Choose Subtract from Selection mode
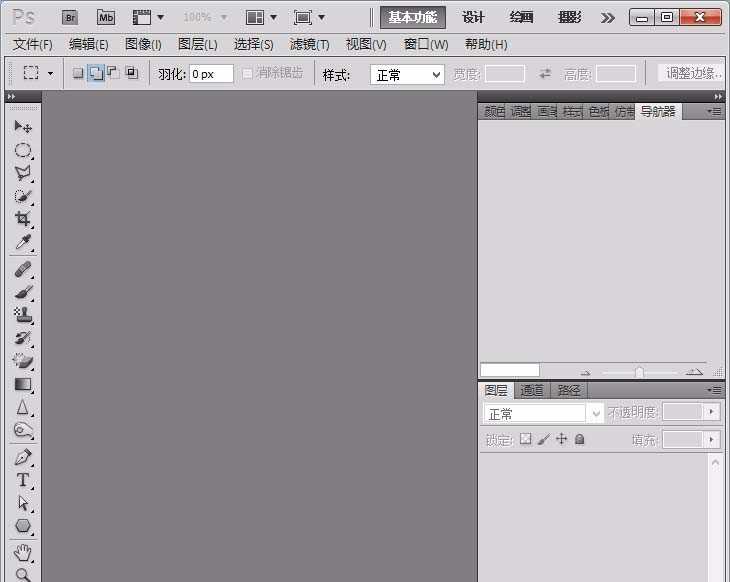This screenshot has height=582, width=730. [x=113, y=73]
